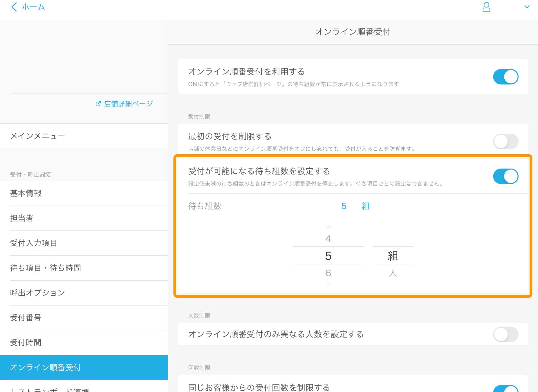
Task: Choose 人 in the unit picker
Action: tap(393, 273)
